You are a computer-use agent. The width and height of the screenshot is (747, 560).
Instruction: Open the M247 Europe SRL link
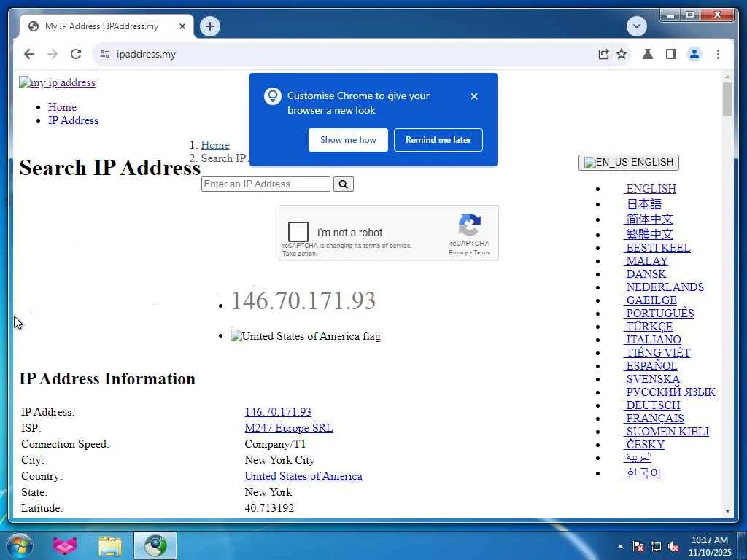coord(289,428)
